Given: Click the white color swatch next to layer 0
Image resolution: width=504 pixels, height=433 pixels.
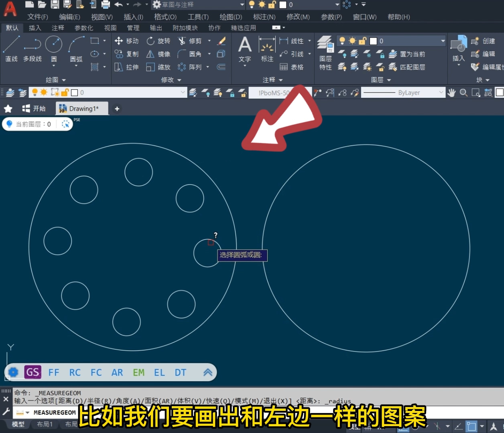Looking at the screenshot, I should tap(373, 40).
